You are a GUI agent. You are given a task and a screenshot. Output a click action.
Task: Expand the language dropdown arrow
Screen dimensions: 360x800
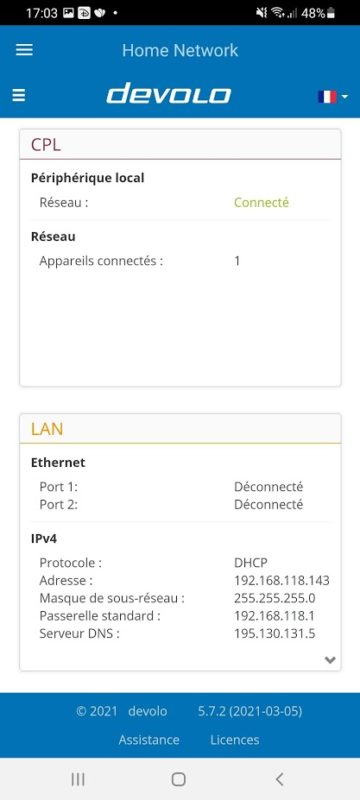[345, 96]
